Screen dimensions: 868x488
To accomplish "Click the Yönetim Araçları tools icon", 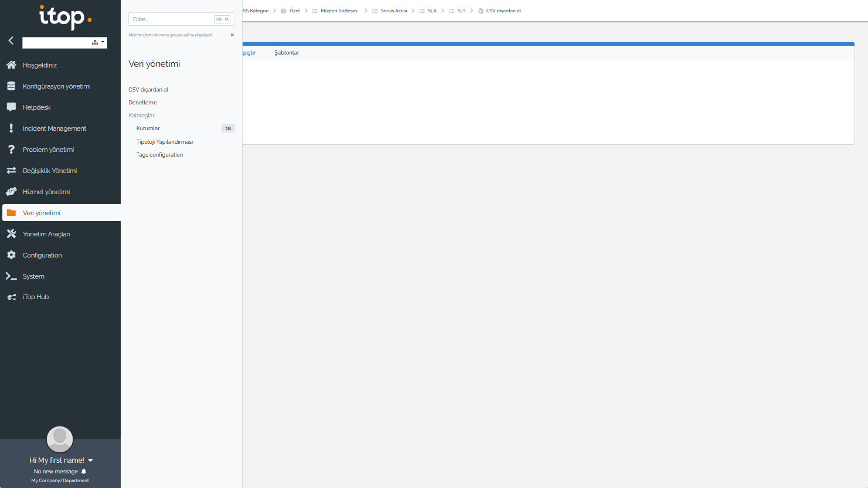I will tap(11, 234).
